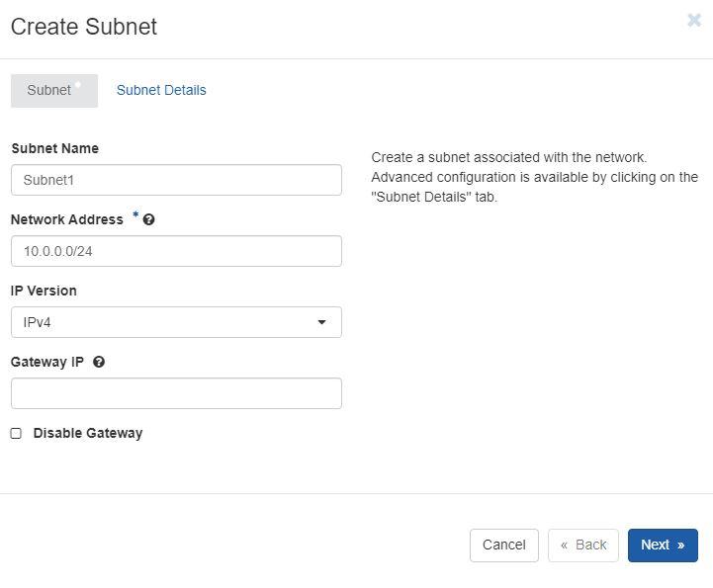This screenshot has height=588, width=713.
Task: Click the Create Subnet dialog title
Action: coord(84,27)
